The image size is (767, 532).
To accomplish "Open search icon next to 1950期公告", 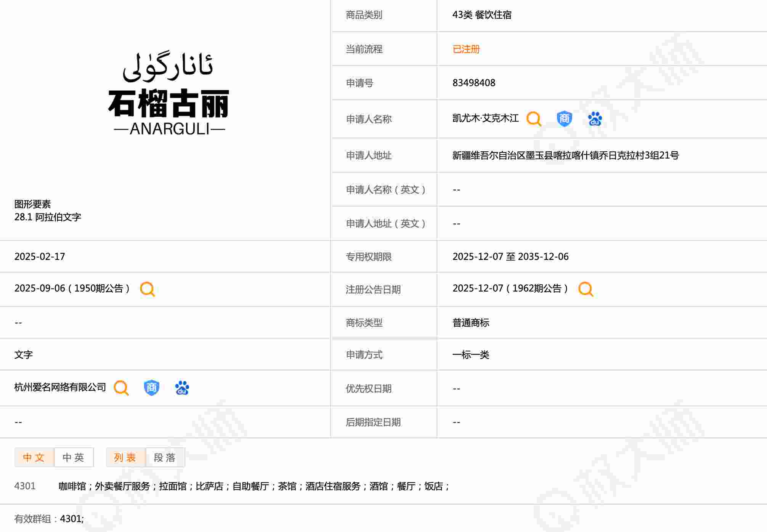I will (147, 289).
